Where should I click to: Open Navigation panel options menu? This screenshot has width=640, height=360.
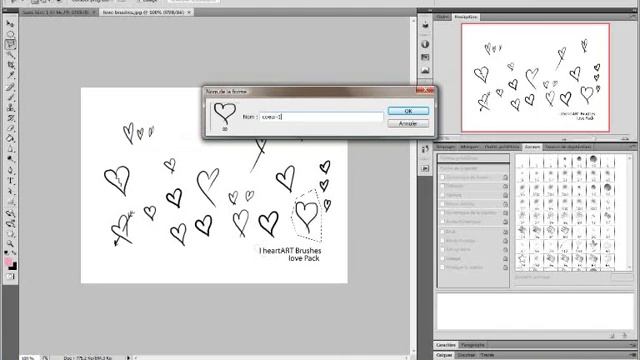[633, 17]
